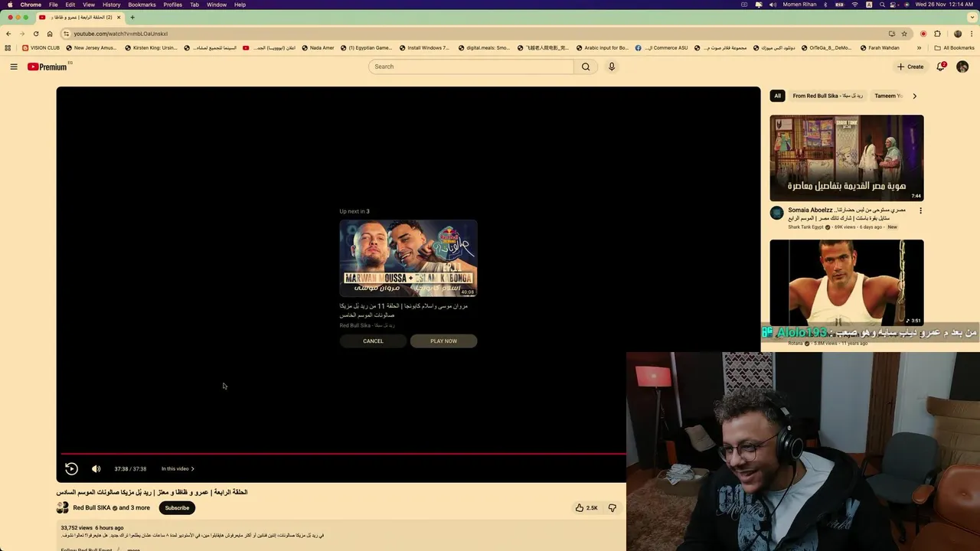Select the 'All' filter chip
Viewport: 980px width, 551px height.
pyautogui.click(x=777, y=96)
